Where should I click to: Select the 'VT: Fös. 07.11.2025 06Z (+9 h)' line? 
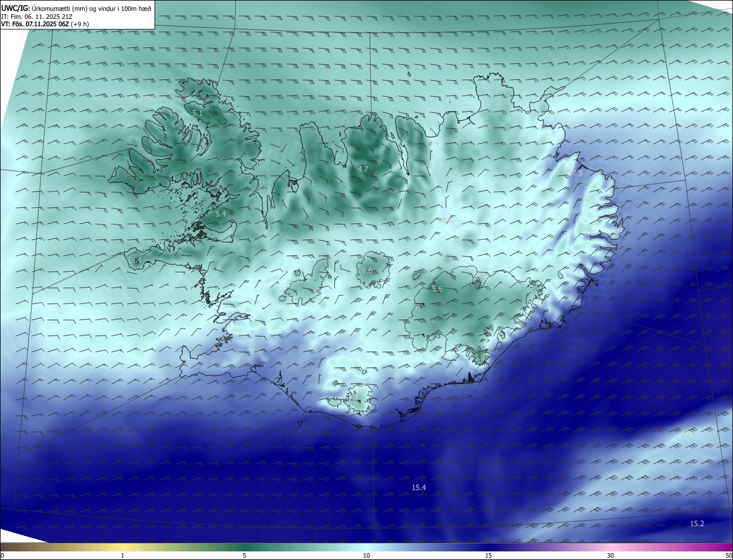tap(46, 25)
